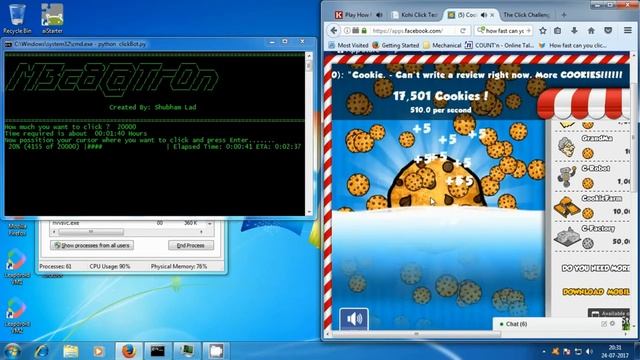The image size is (640, 360).
Task: Click cmd window scrollbar up arrow
Action: (309, 55)
